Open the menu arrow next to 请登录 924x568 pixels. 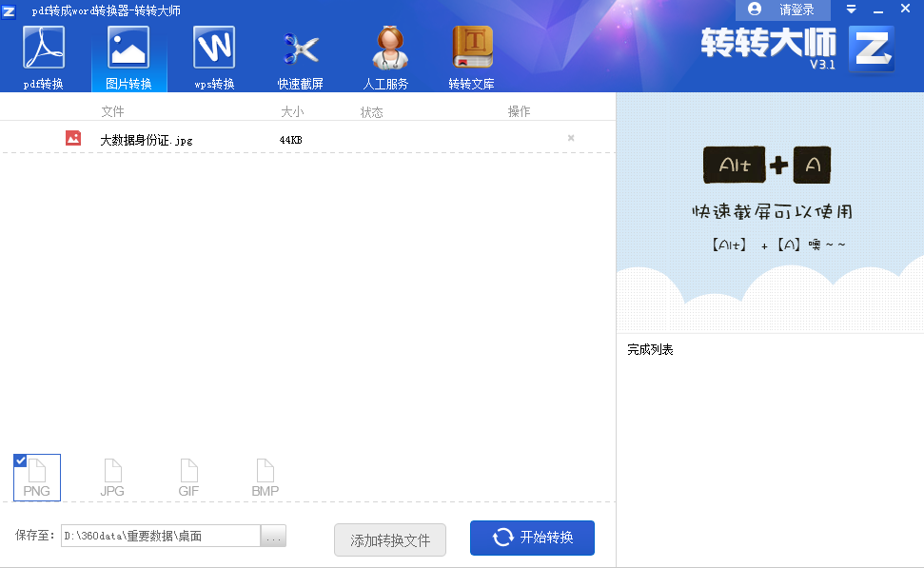tap(852, 9)
